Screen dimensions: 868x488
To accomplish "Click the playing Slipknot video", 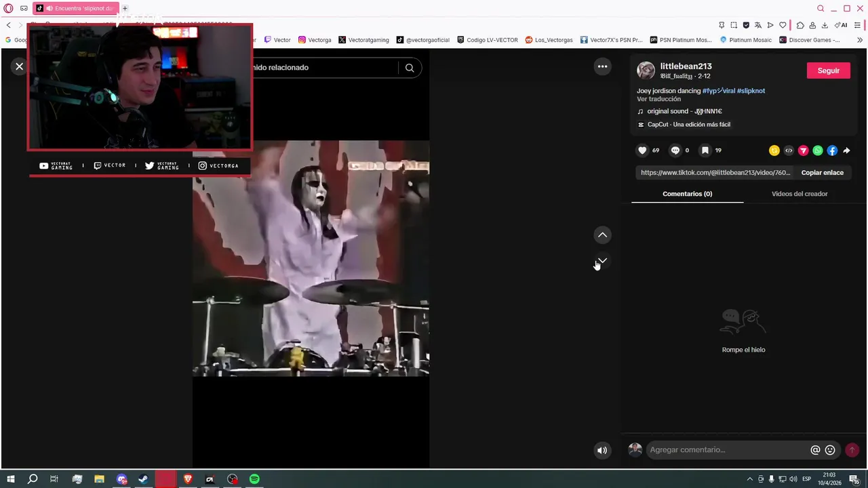I will [x=311, y=258].
